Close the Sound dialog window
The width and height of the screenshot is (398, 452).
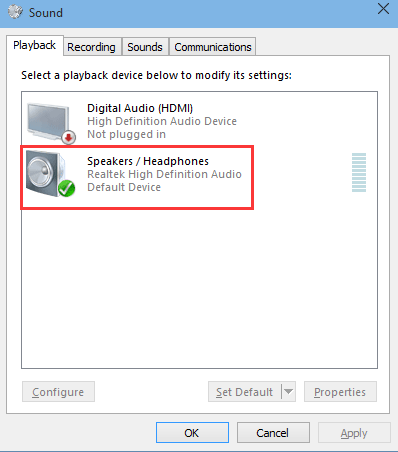pos(383,9)
